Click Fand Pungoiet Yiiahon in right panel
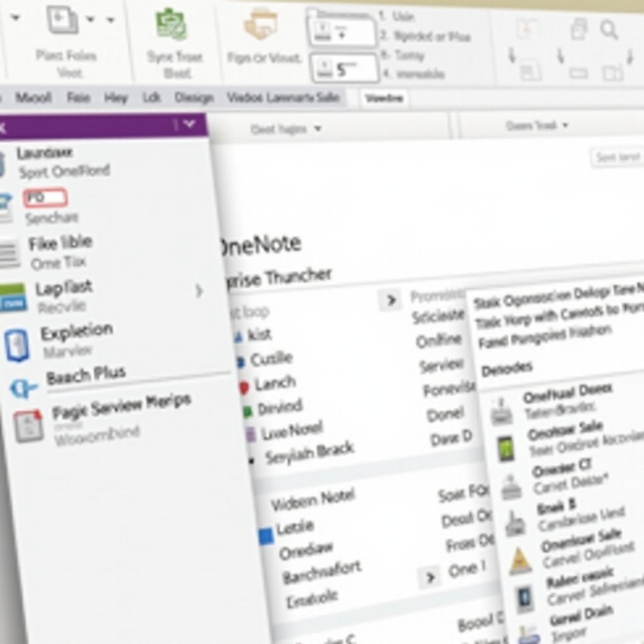Viewport: 644px width, 644px height. [x=545, y=336]
